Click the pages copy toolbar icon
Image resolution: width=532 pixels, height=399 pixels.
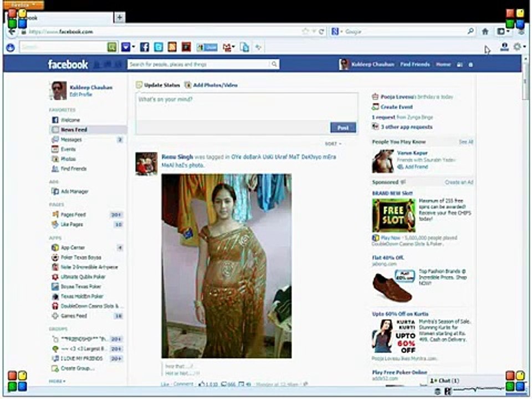(x=244, y=47)
